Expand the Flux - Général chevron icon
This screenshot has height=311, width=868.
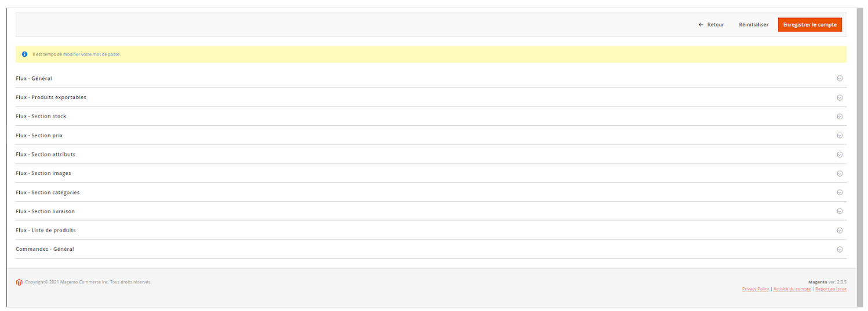click(839, 79)
